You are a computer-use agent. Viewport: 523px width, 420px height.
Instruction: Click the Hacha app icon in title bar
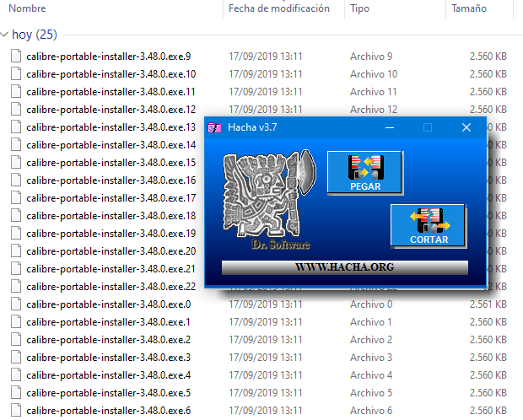click(213, 127)
